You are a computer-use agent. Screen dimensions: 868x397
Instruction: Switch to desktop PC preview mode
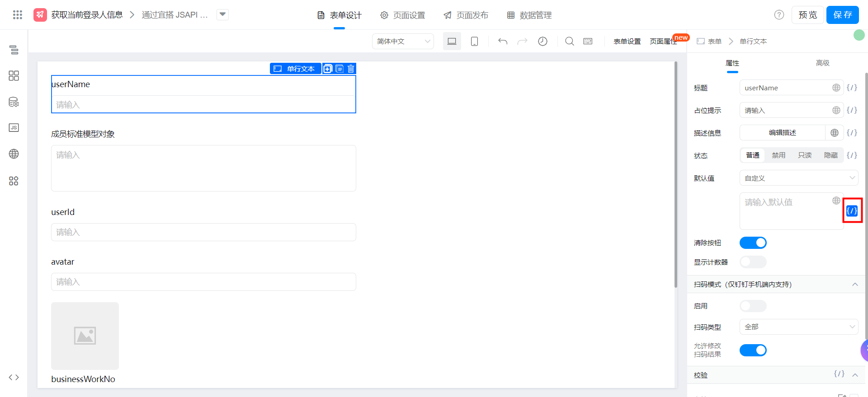[x=452, y=41]
